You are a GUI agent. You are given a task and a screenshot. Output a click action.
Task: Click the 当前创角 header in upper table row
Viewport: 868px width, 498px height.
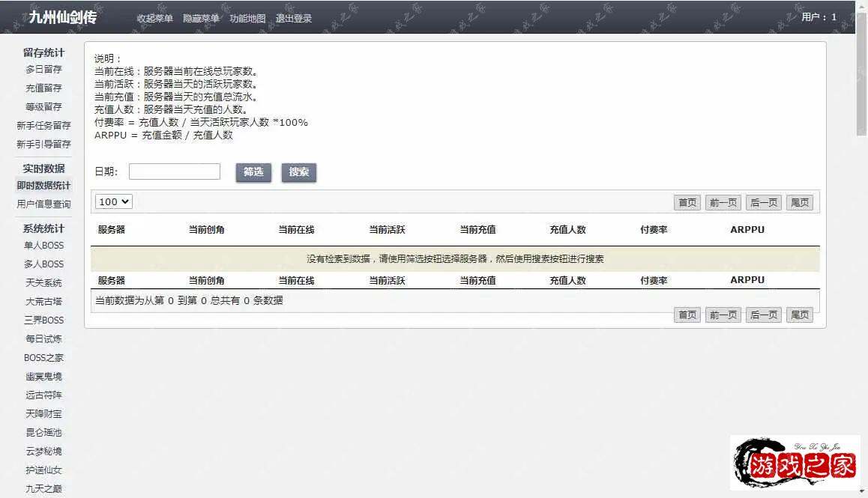click(x=206, y=230)
